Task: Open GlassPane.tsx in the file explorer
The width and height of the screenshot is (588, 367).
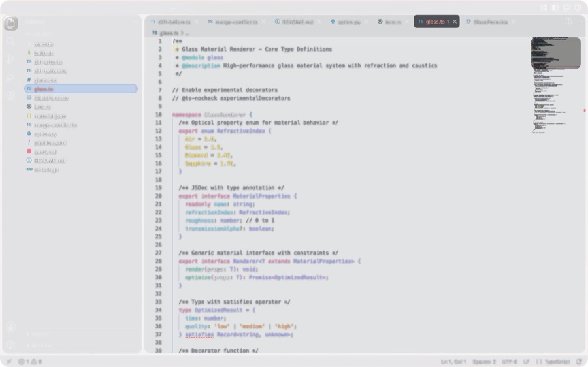Action: coord(80,98)
